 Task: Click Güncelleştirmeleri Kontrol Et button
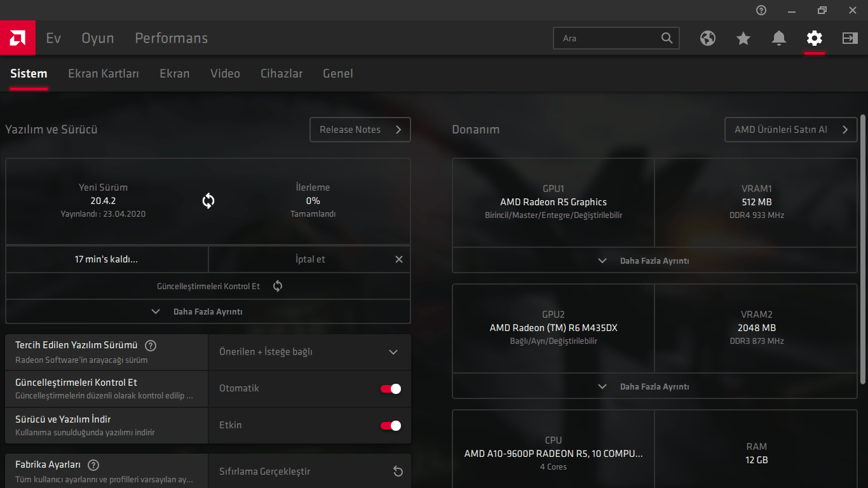[208, 286]
